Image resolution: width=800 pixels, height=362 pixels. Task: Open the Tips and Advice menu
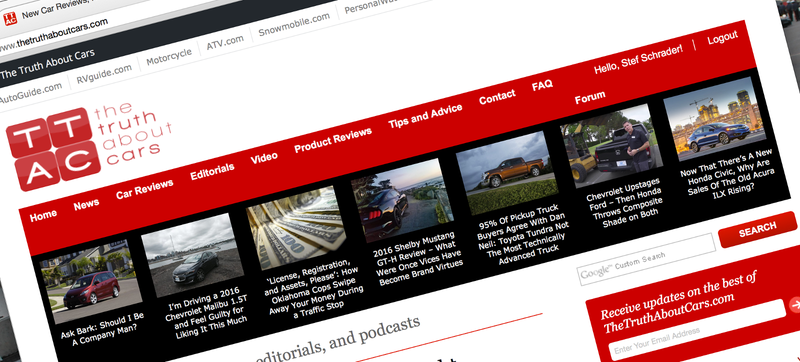pyautogui.click(x=425, y=116)
